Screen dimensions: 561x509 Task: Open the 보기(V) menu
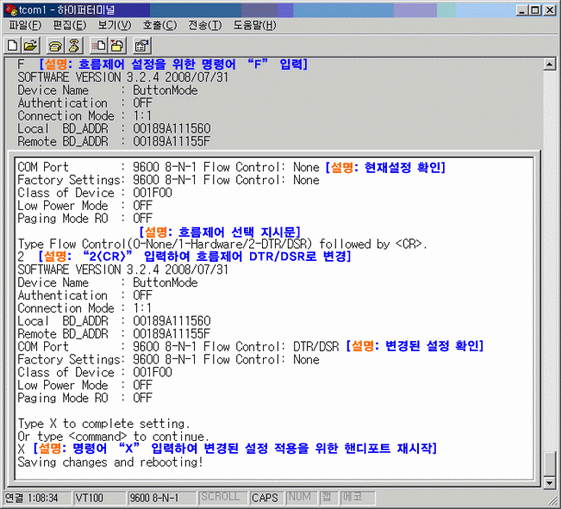tap(114, 25)
